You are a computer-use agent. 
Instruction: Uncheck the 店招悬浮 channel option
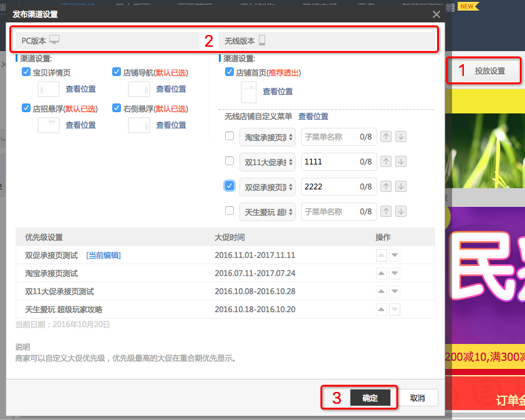coord(25,108)
